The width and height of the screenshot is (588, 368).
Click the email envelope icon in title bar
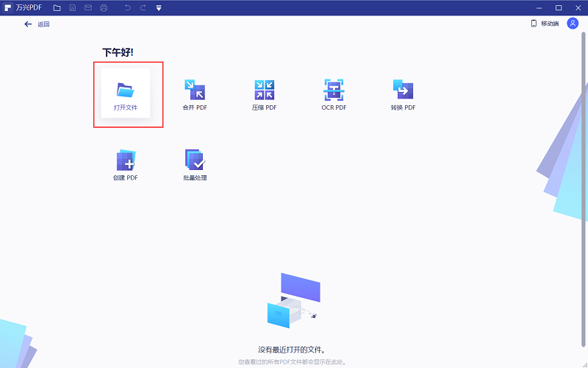pyautogui.click(x=87, y=7)
